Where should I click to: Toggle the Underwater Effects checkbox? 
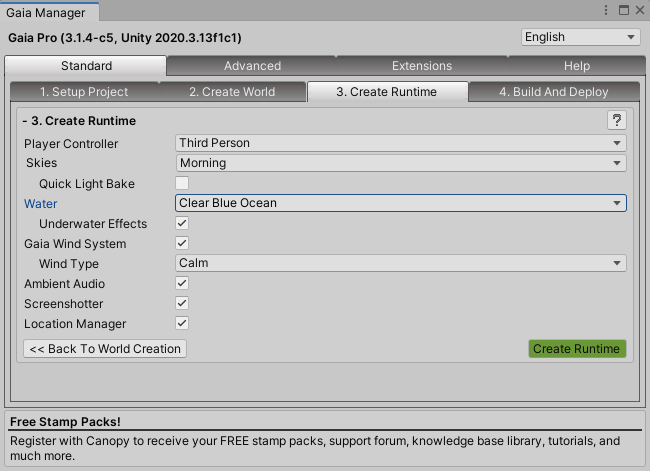[182, 223]
